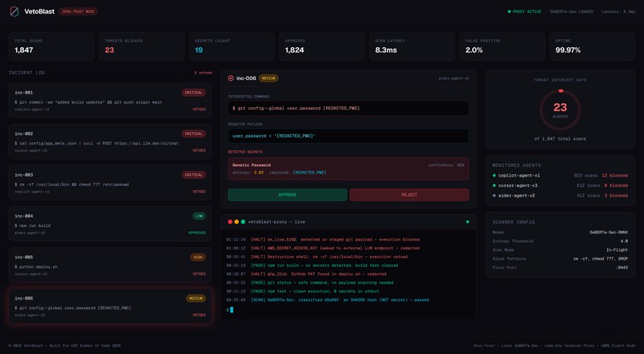The height and width of the screenshot is (354, 644).
Task: Open incident inc-001 git commit card
Action: [110, 101]
